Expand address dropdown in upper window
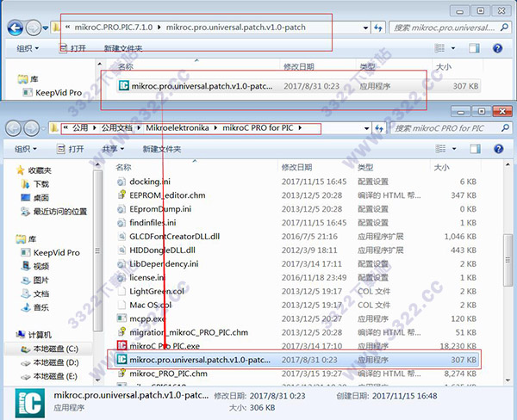 tap(365, 28)
